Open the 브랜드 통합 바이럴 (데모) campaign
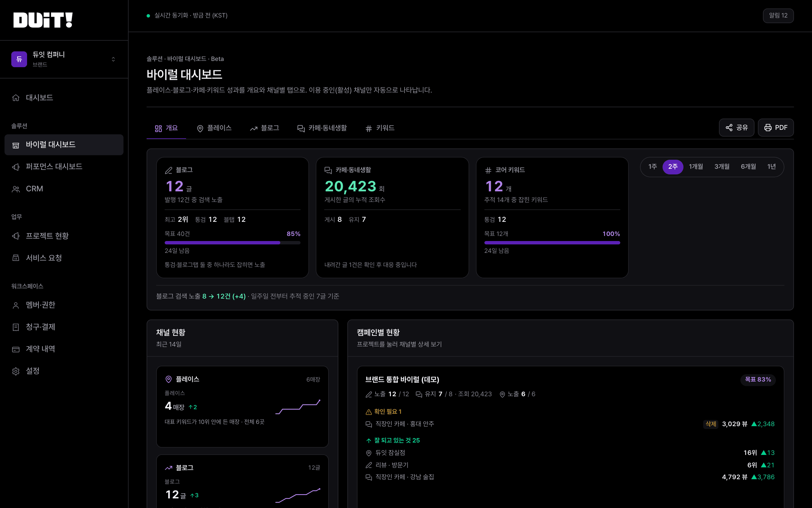Screen dimensions: 812x508 point(402,379)
